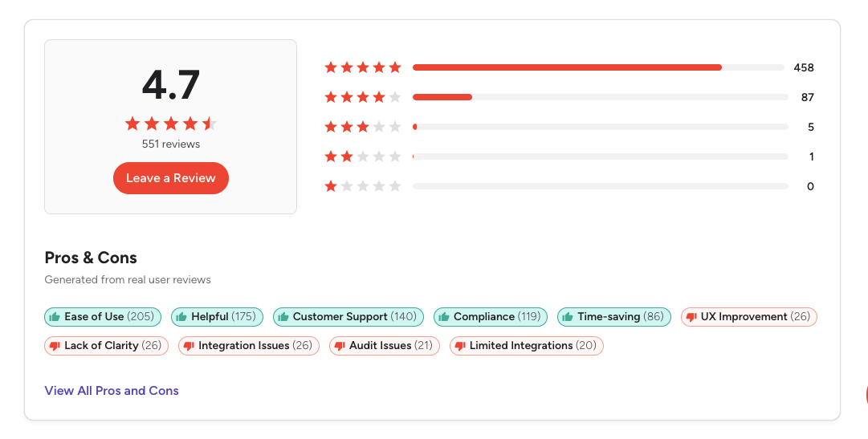Open View All Pros and Cons link
This screenshot has height=439, width=868.
112,391
